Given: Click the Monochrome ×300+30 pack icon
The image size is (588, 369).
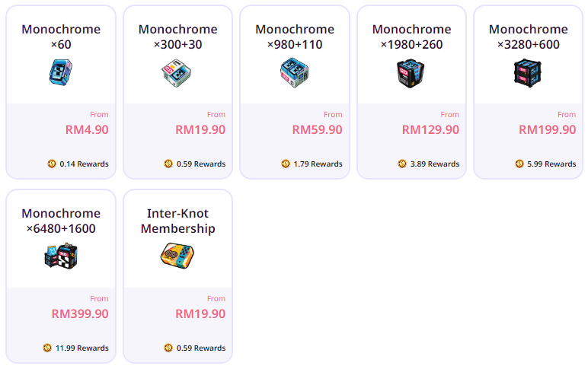Looking at the screenshot, I should click(x=177, y=73).
